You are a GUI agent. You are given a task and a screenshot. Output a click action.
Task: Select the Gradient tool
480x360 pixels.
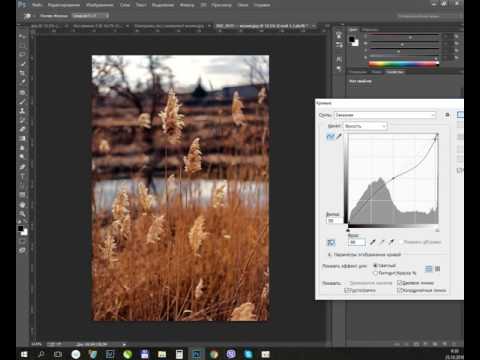[22, 138]
